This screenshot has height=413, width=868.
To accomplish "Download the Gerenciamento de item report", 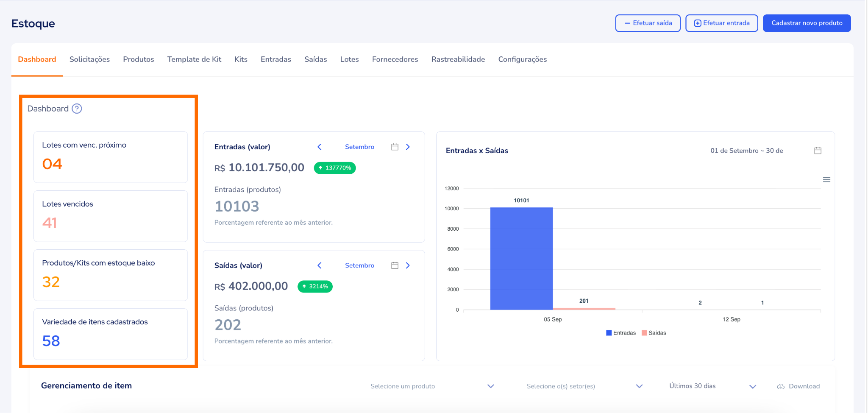I will click(798, 386).
